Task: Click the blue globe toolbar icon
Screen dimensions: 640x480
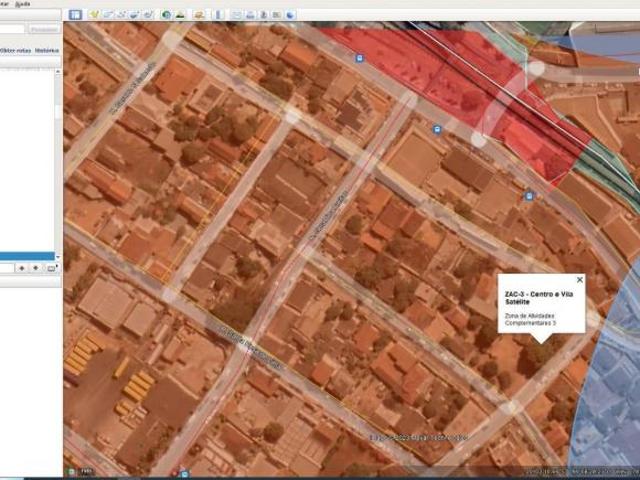Action: pyautogui.click(x=290, y=15)
